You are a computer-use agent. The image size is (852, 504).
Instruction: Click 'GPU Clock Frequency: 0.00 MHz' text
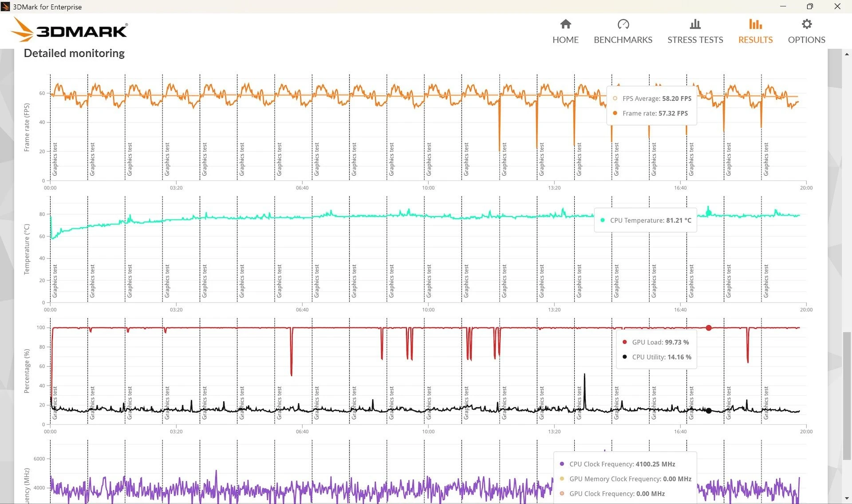(617, 493)
